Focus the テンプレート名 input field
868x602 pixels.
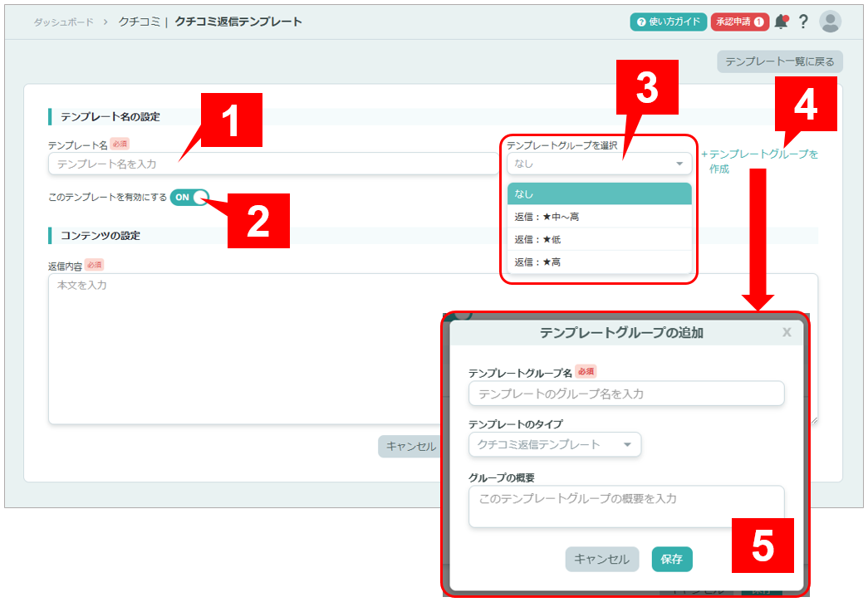coord(272,164)
